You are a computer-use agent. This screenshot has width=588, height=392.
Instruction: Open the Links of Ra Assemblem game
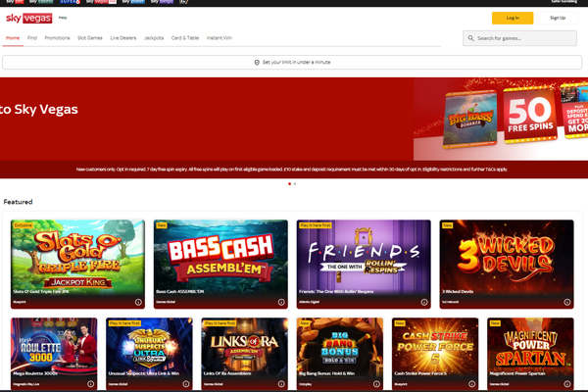tap(244, 354)
